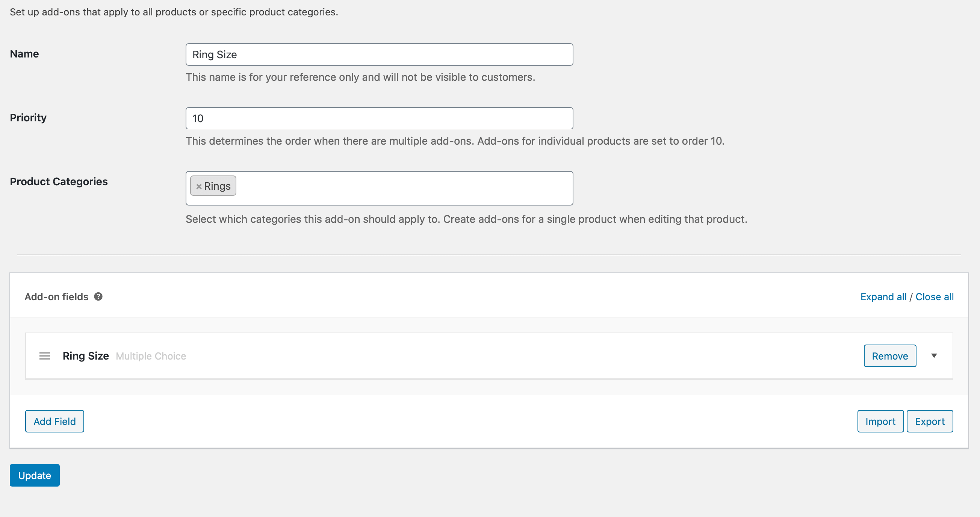This screenshot has height=517, width=980.
Task: Export add-on fields
Action: (x=929, y=422)
